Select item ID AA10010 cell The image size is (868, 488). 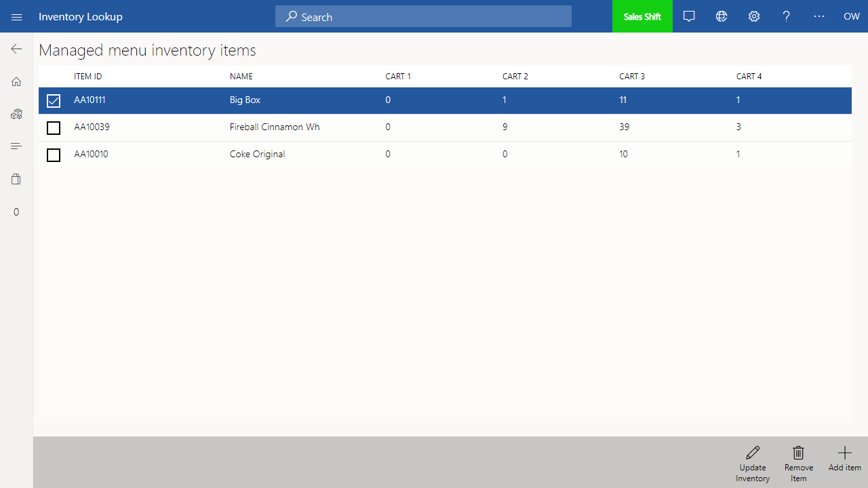(91, 154)
